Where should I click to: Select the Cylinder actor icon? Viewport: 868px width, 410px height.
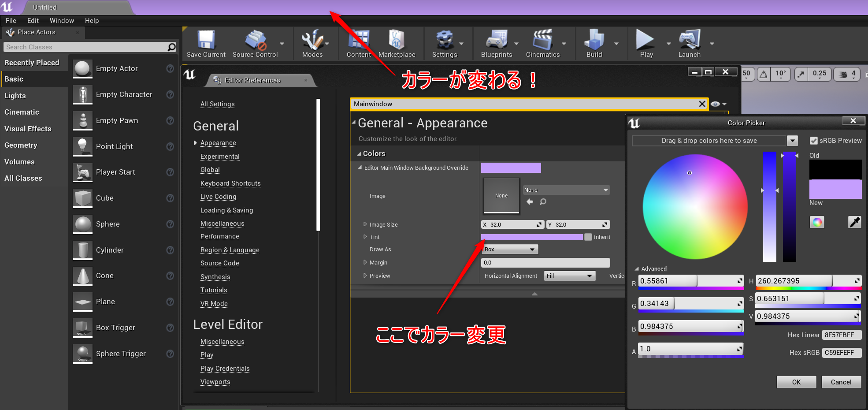tap(83, 250)
